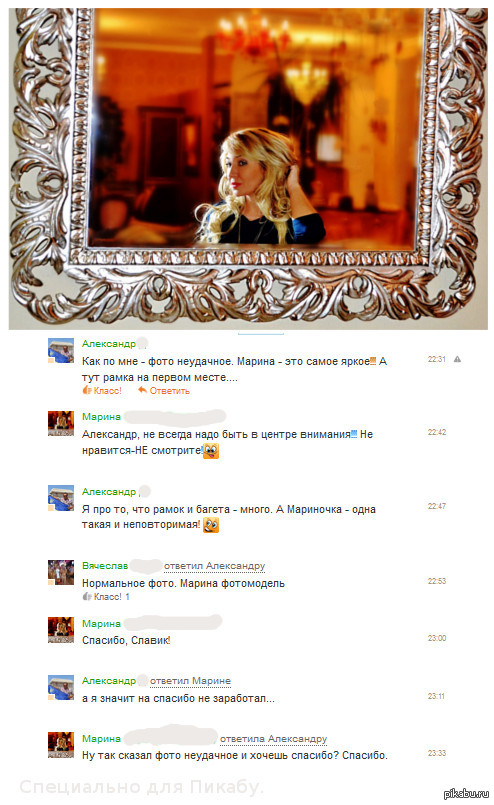494x805 pixels.
Task: Open the framed mirror photo
Action: pyautogui.click(x=248, y=168)
